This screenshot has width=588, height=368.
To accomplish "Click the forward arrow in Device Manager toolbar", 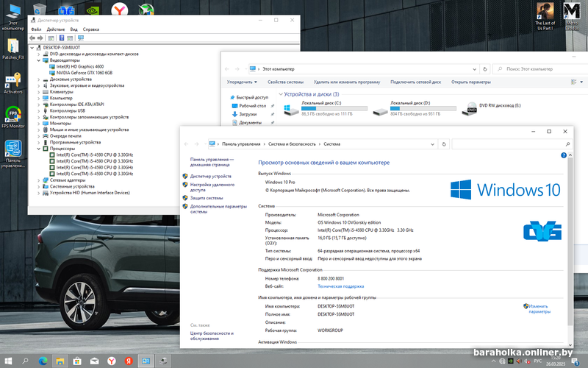I will (x=40, y=38).
